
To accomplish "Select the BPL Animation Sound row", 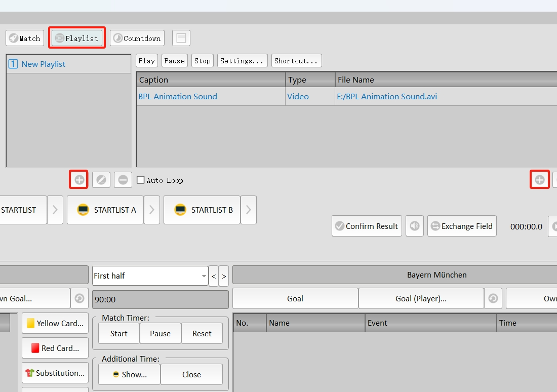I will 178,97.
